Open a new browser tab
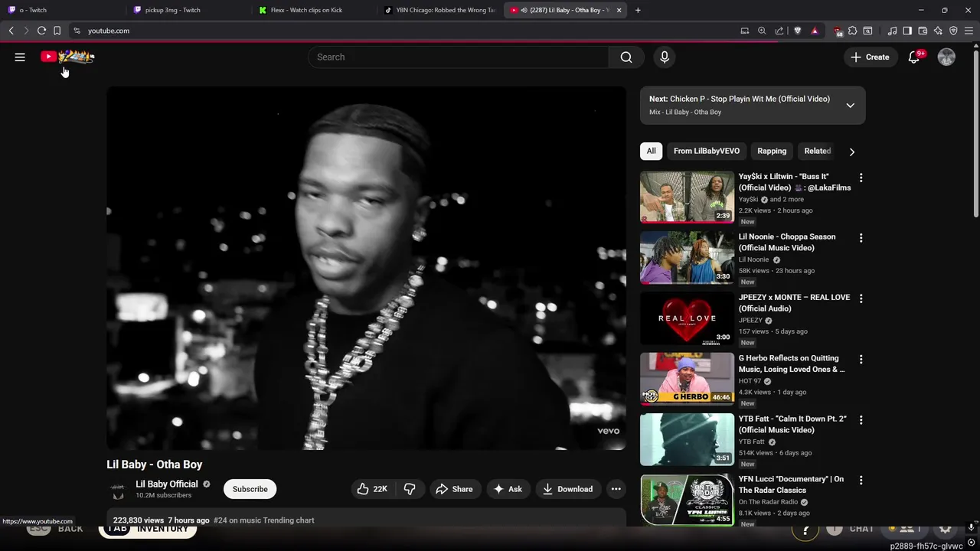The height and width of the screenshot is (551, 980). 638,10
